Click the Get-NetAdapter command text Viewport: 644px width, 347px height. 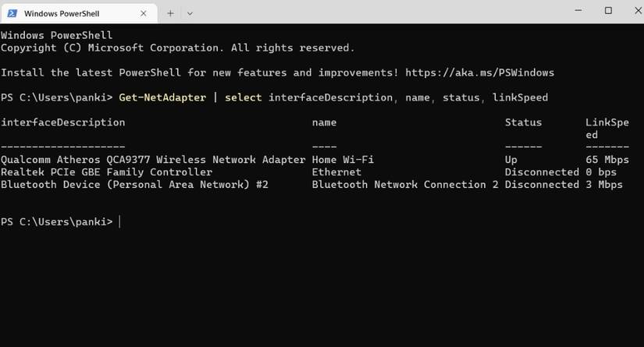tap(162, 97)
